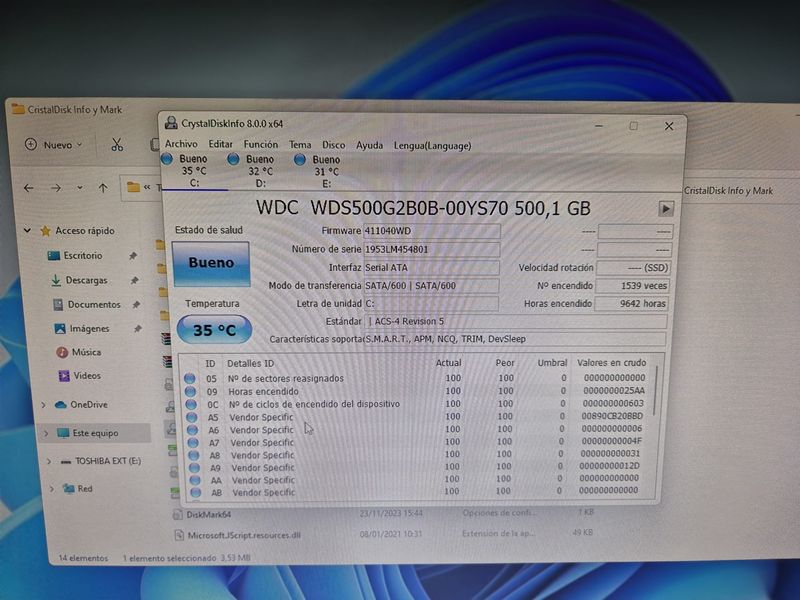Screen dimensions: 800x600
Task: Select row Nº de ciclos de encendido del dispositivo
Action: click(x=416, y=404)
